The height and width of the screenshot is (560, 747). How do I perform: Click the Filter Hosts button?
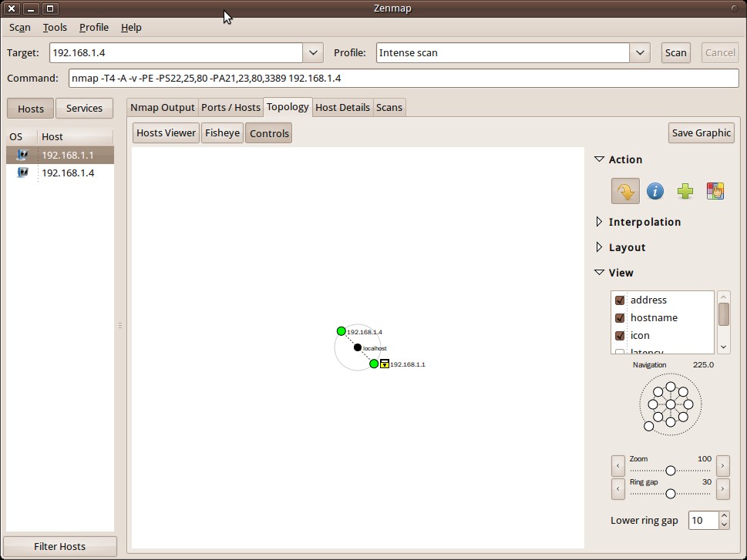(59, 546)
